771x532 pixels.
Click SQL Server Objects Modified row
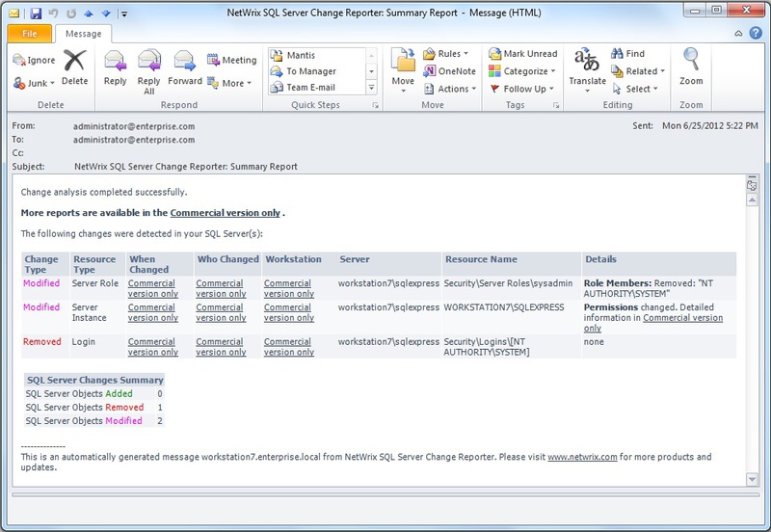point(93,421)
